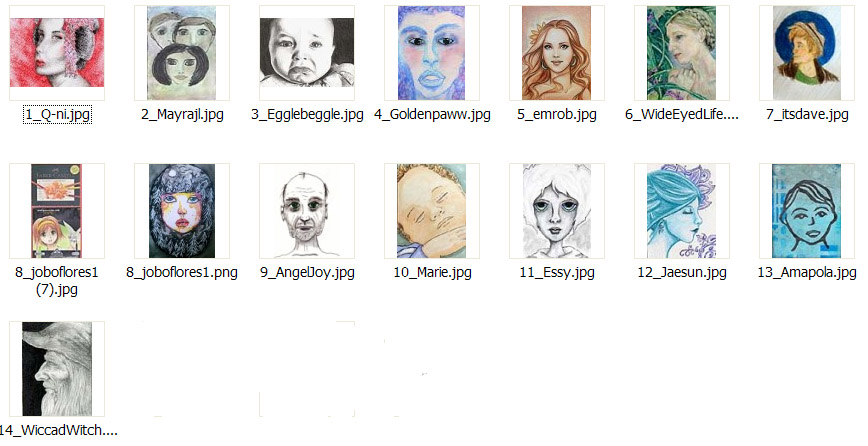Select the 8_joboflores1.png thumbnail
Image resolution: width=868 pixels, height=446 pixels.
click(x=182, y=211)
